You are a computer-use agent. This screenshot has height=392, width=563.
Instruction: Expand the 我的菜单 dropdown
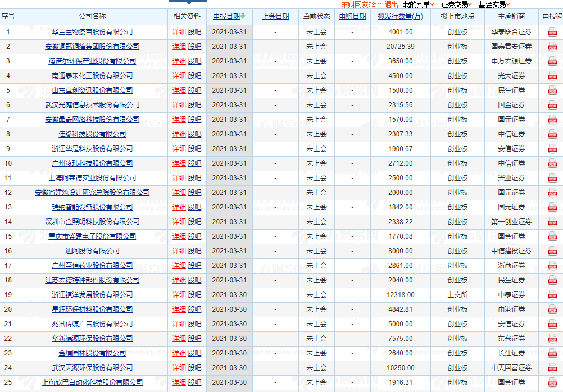tap(419, 4)
